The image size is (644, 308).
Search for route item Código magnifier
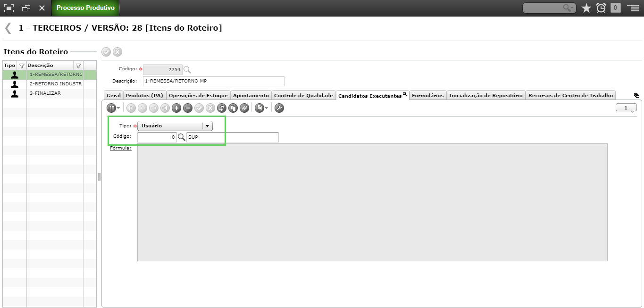(187, 70)
